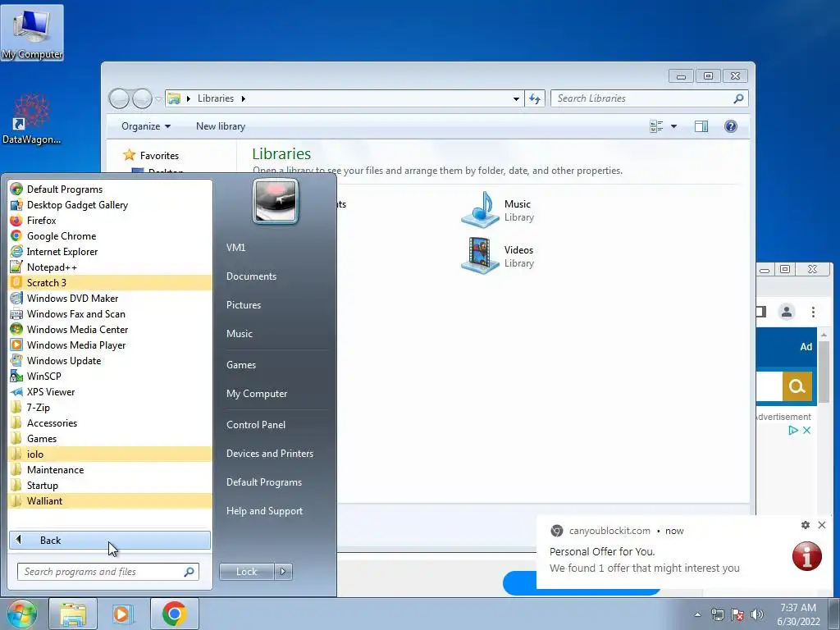Screen dimensions: 840x630
Task: Open Devices and Printers
Action: coord(269,453)
